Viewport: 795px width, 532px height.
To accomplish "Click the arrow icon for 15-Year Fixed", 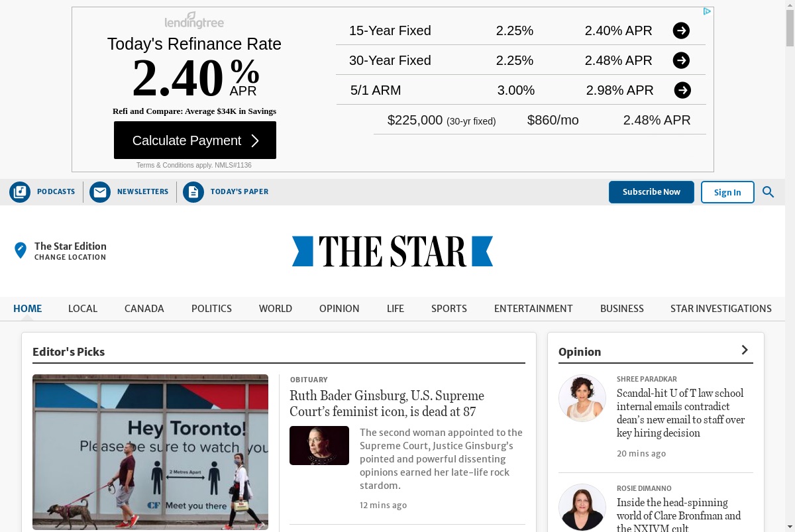I will coord(681,30).
